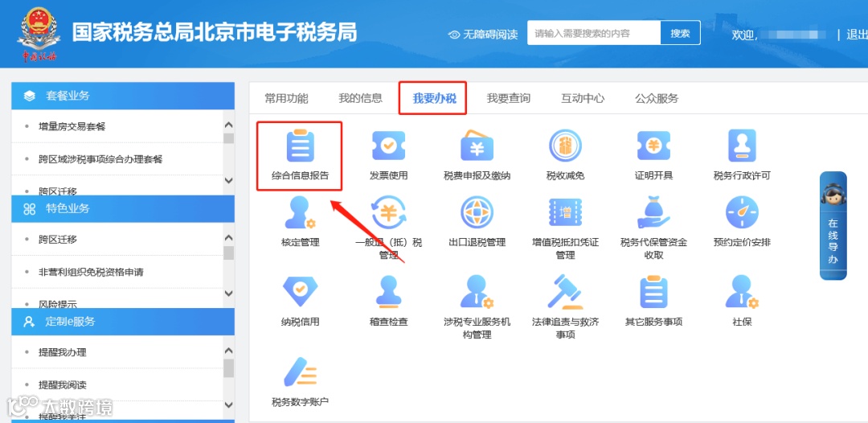Open the 在线导办 assistant widget
This screenshot has height=423, width=868.
tap(833, 225)
